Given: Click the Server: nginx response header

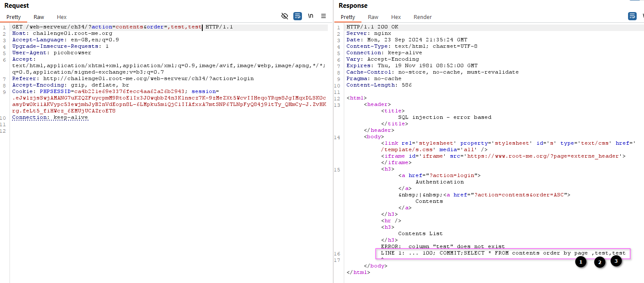Looking at the screenshot, I should point(369,33).
